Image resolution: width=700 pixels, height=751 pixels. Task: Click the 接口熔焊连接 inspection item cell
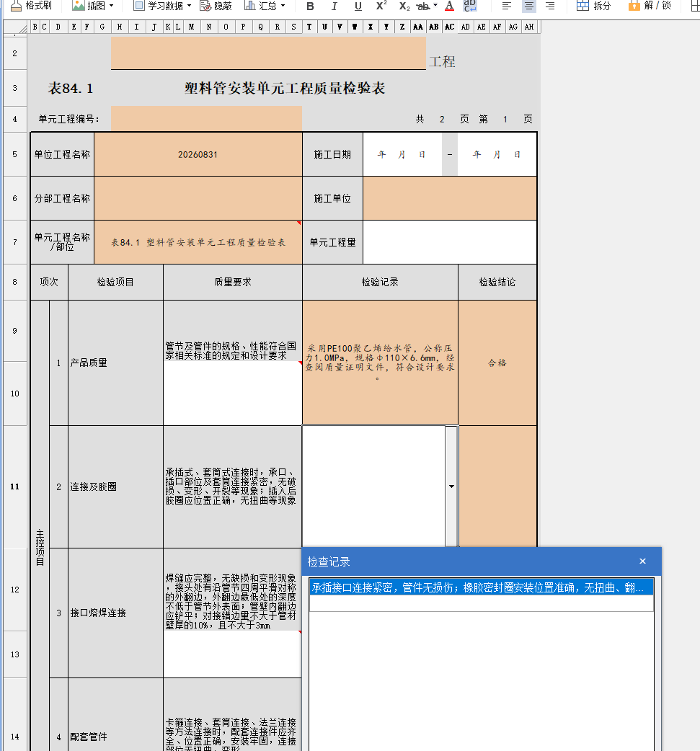pyautogui.click(x=115, y=613)
